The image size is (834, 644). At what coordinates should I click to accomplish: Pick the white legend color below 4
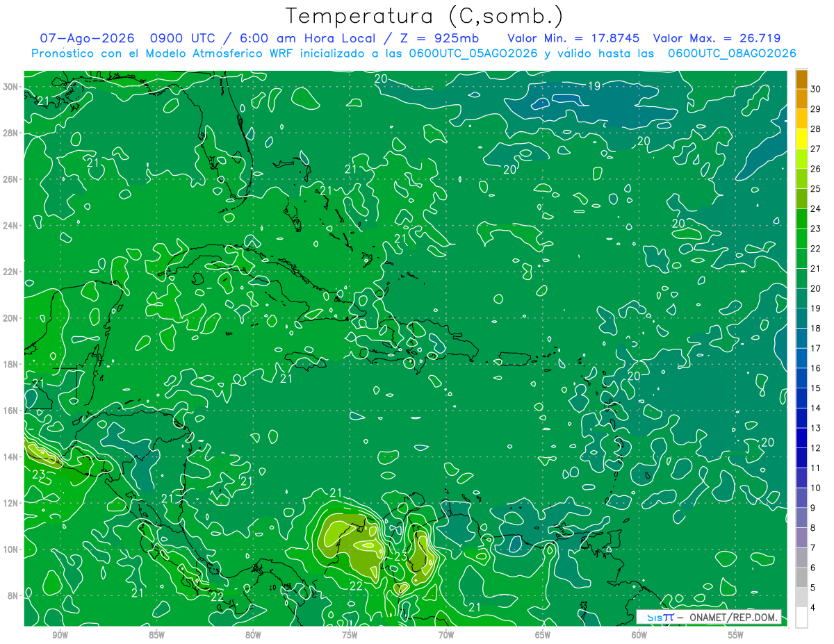point(801,617)
